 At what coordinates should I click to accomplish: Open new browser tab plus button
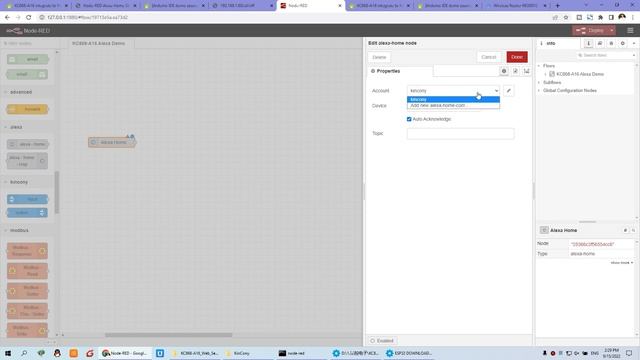(557, 6)
